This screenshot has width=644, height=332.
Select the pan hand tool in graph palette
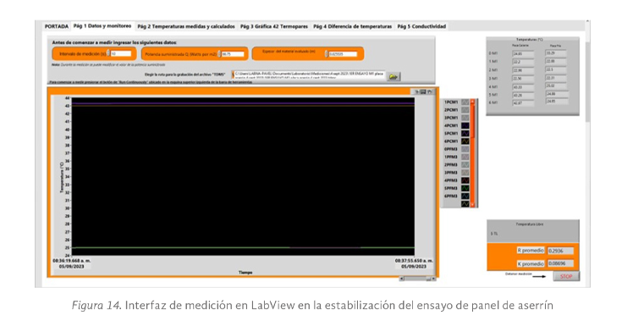point(430,91)
